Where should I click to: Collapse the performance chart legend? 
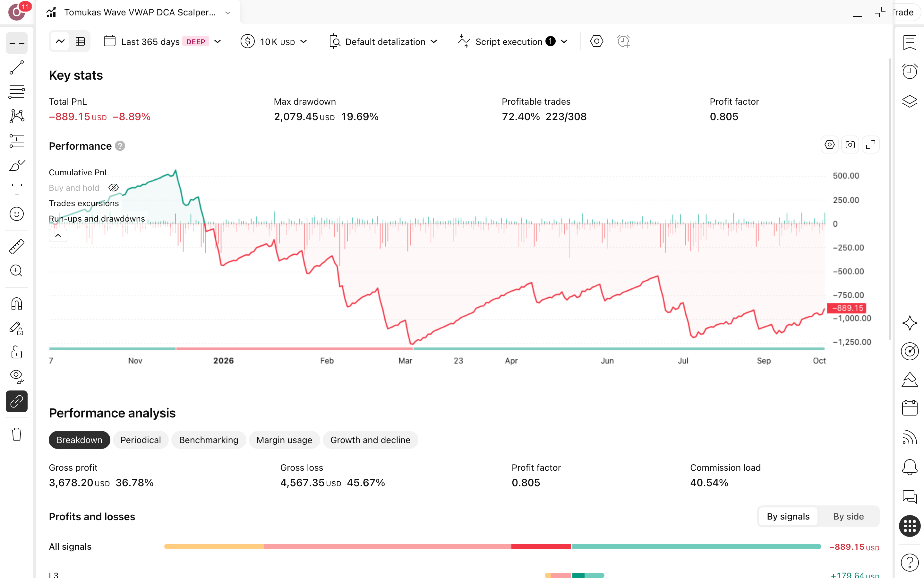pyautogui.click(x=58, y=235)
